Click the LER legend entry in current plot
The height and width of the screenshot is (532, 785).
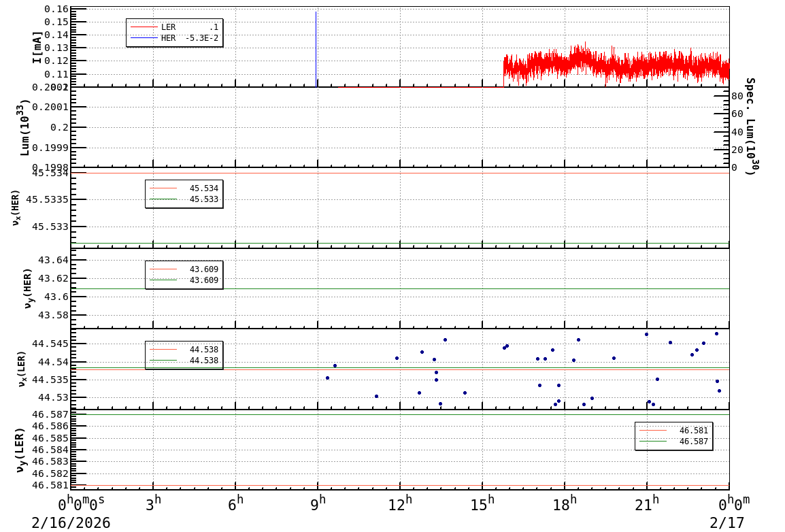point(173,27)
